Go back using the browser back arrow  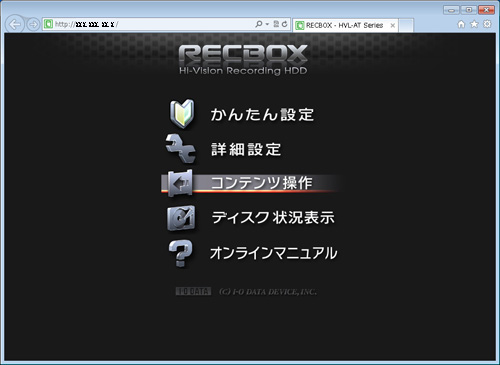(15, 24)
